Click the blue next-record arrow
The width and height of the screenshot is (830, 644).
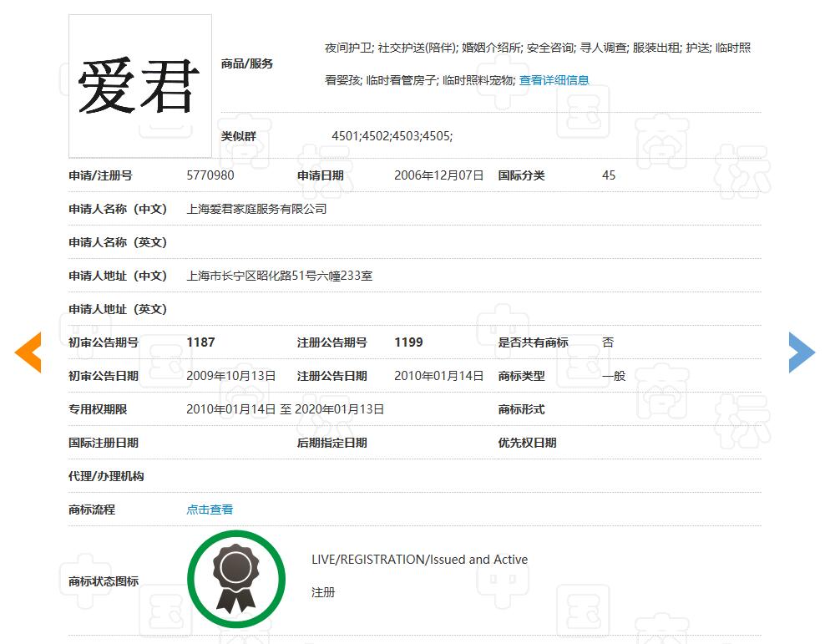(801, 352)
